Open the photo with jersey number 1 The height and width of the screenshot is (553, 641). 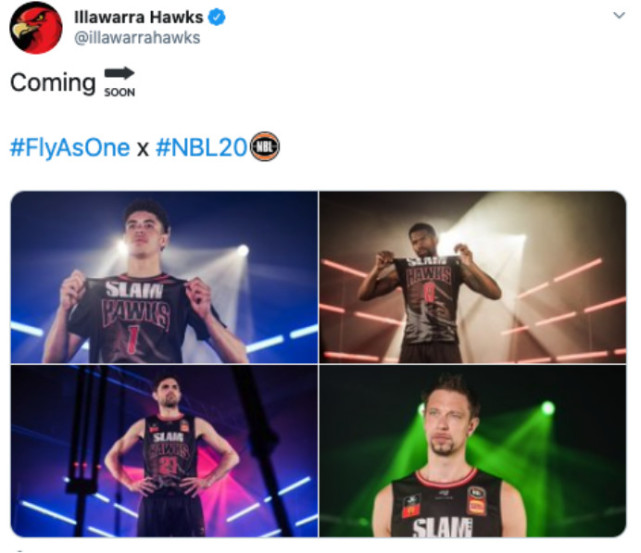click(x=164, y=277)
